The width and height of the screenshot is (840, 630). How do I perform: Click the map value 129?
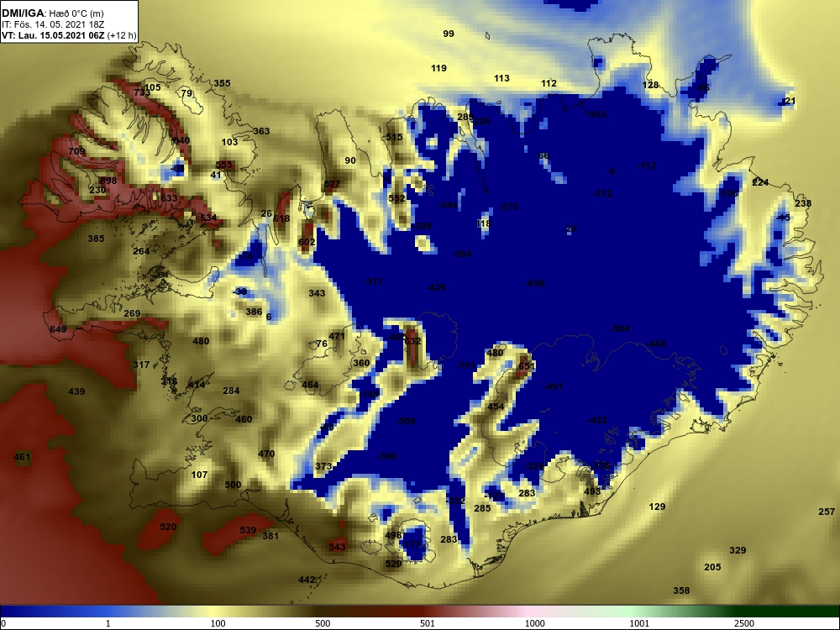(657, 507)
